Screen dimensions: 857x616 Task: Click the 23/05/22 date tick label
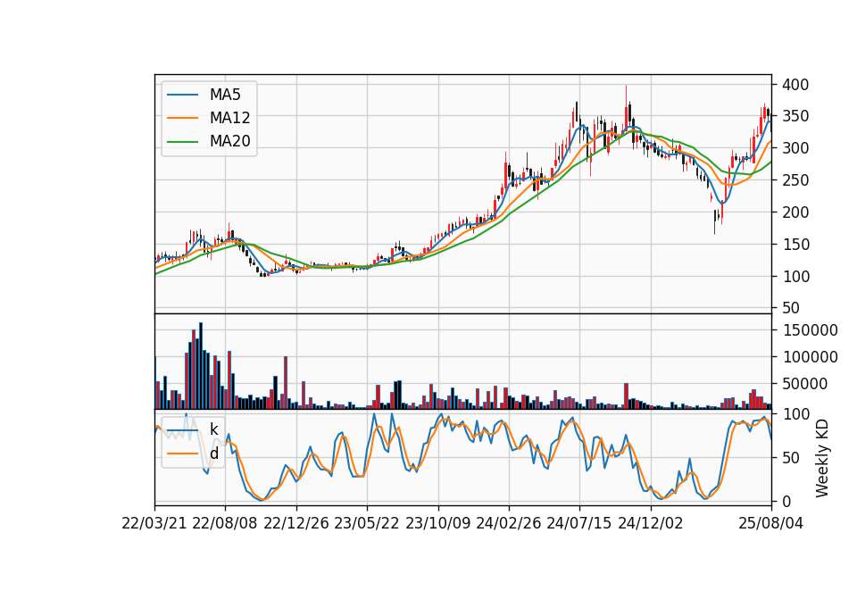(367, 523)
